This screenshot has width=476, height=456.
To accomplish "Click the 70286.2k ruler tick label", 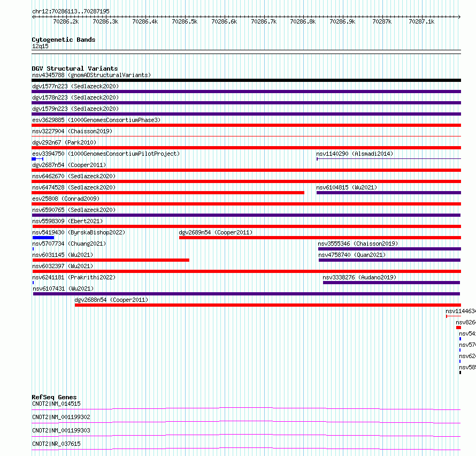I will click(66, 21).
